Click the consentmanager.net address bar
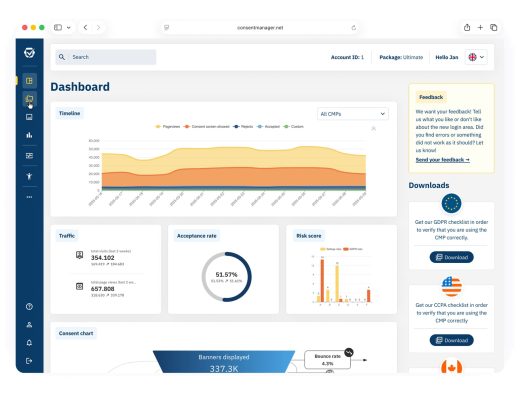 pyautogui.click(x=260, y=28)
